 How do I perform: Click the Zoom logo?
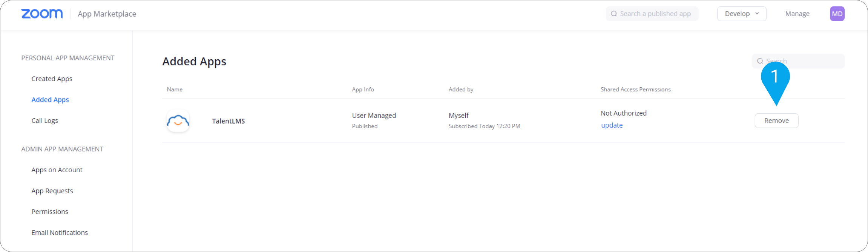42,14
